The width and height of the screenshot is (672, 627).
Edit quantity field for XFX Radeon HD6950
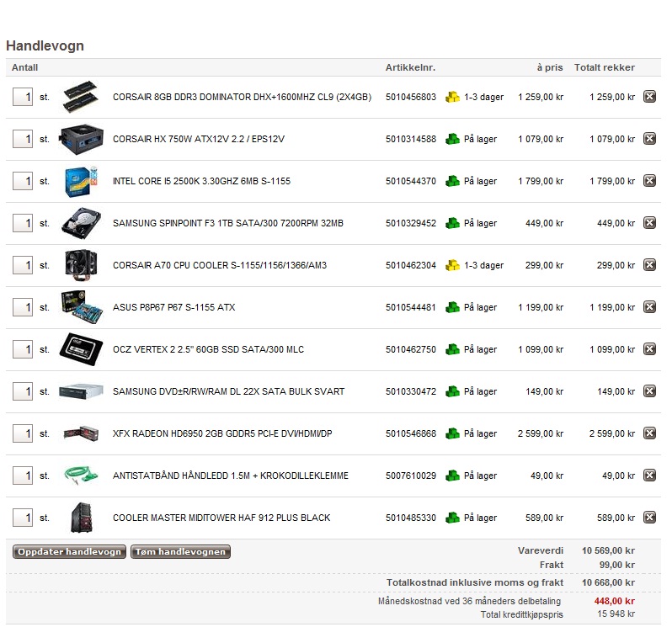click(23, 433)
